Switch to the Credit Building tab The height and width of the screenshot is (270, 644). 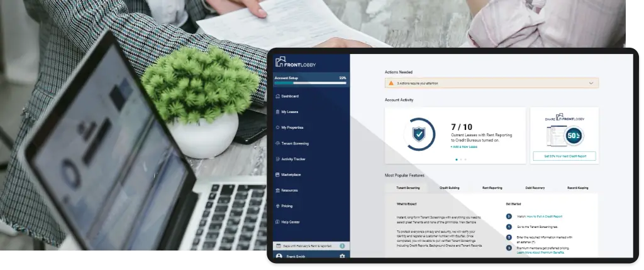tap(449, 188)
